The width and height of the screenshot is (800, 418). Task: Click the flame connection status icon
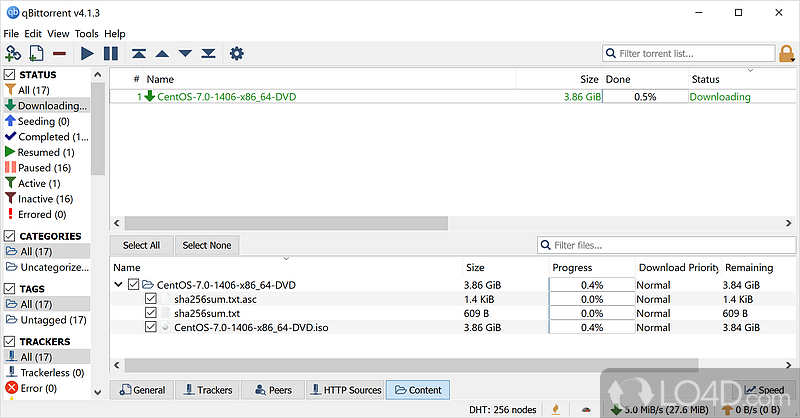click(556, 410)
